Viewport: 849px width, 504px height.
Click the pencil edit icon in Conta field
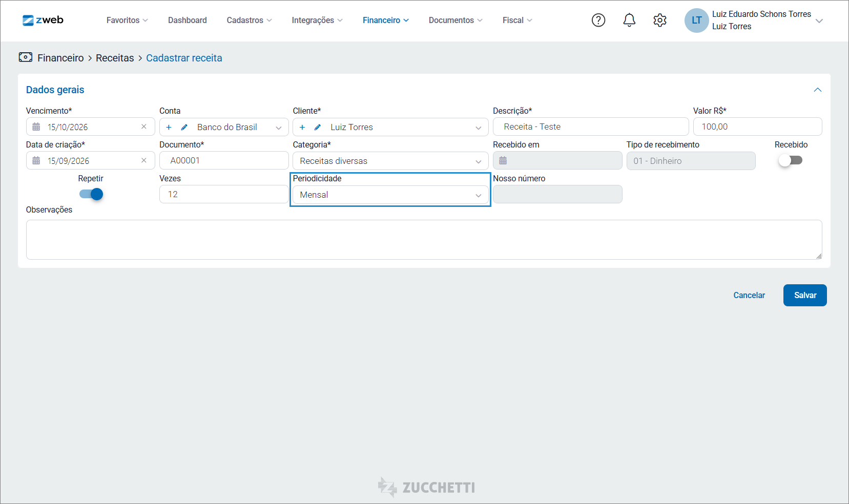pos(184,127)
